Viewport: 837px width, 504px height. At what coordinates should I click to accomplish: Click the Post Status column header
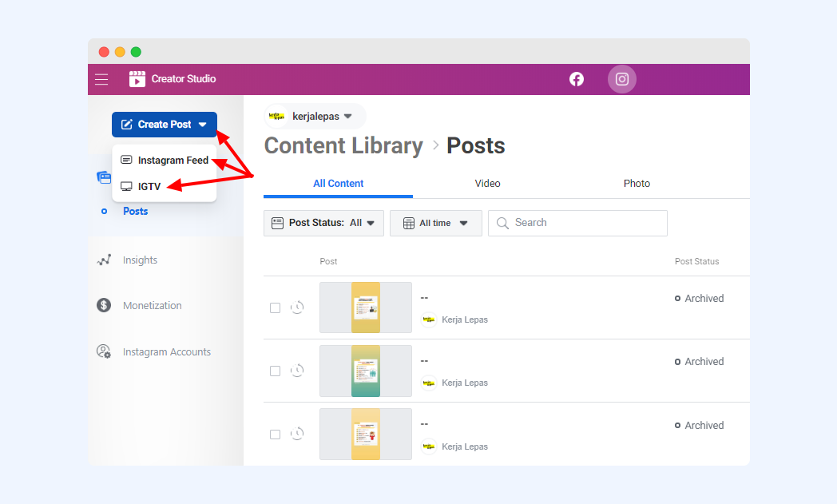click(696, 262)
